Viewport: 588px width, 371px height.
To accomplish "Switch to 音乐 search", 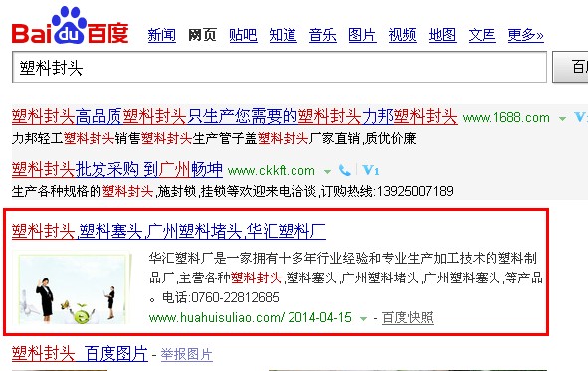I will [x=323, y=35].
